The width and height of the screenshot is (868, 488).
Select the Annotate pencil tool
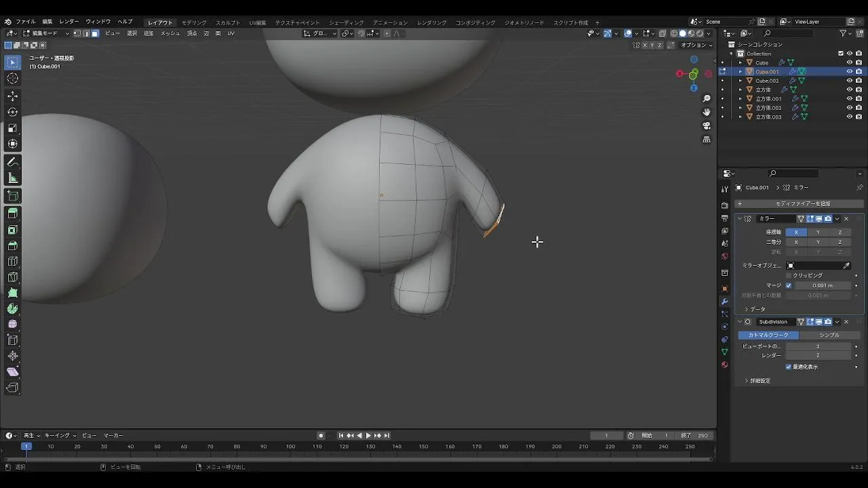pyautogui.click(x=13, y=163)
